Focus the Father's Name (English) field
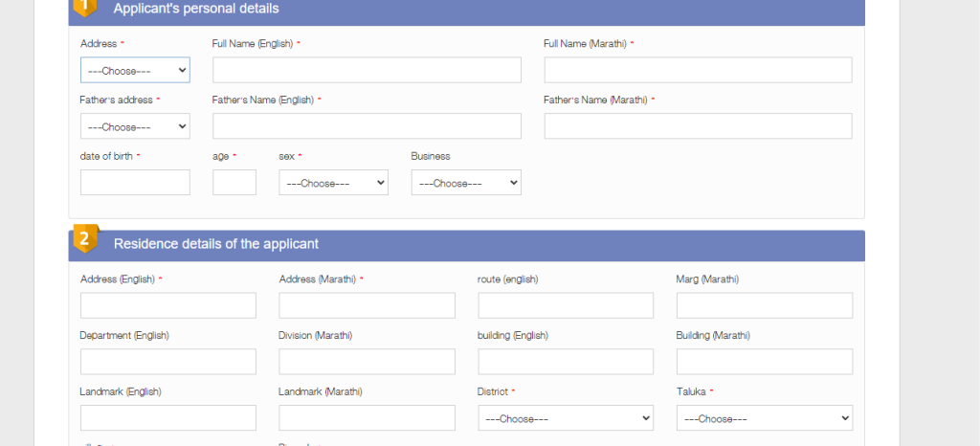This screenshot has height=446, width=980. pos(367,126)
